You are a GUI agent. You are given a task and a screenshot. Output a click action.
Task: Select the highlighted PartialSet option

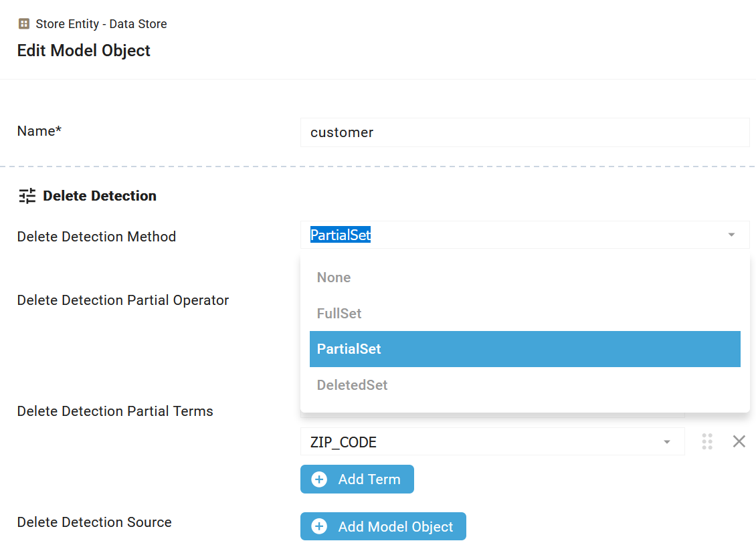click(525, 349)
